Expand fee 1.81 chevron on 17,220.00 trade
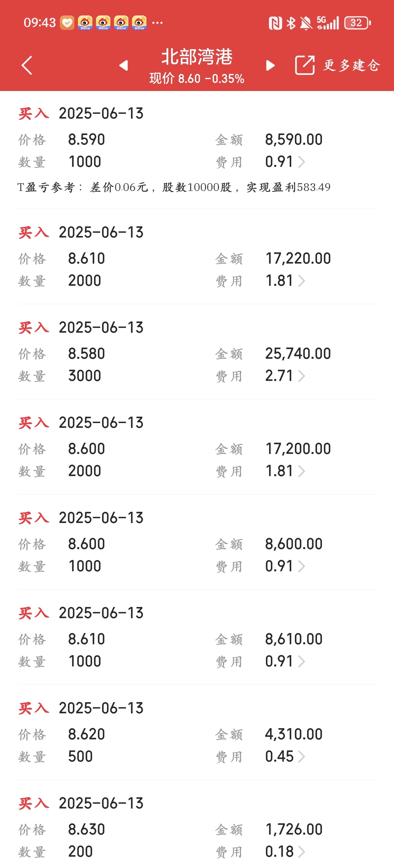 [302, 281]
